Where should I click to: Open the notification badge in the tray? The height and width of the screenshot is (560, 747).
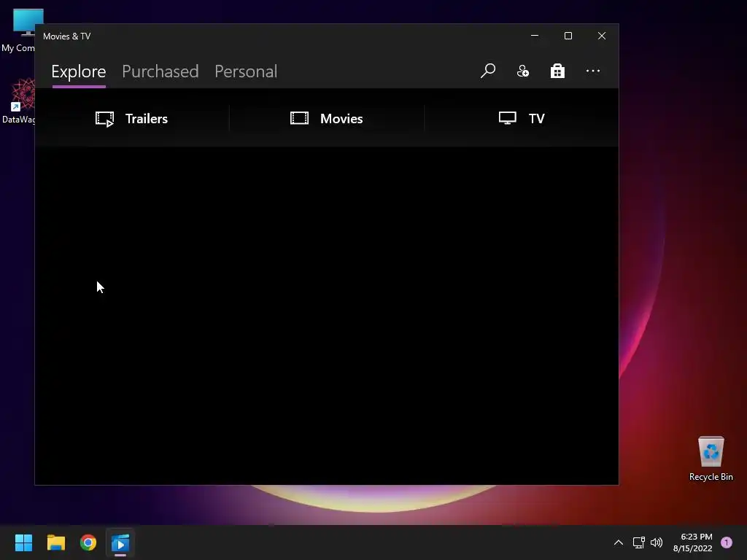727,542
